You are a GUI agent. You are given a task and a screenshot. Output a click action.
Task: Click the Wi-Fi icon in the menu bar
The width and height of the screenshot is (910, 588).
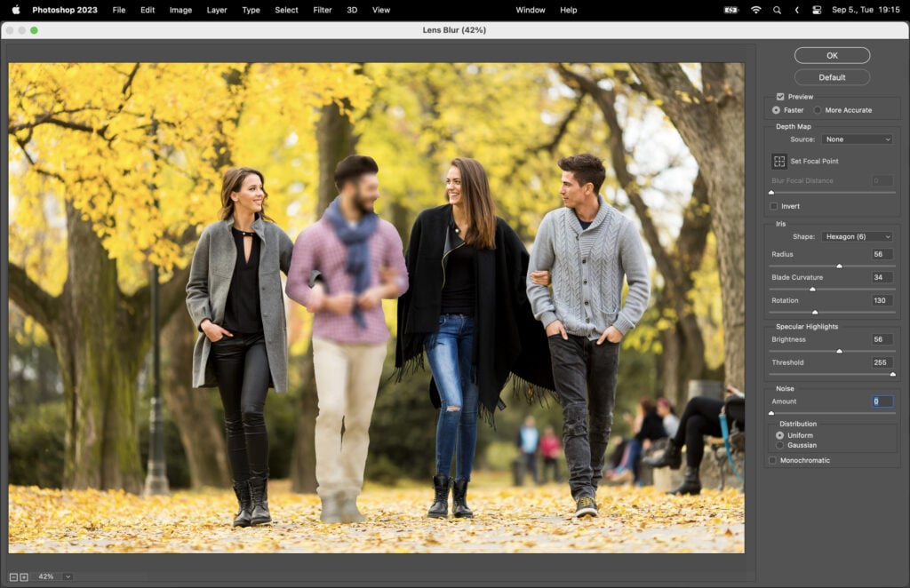coord(756,10)
